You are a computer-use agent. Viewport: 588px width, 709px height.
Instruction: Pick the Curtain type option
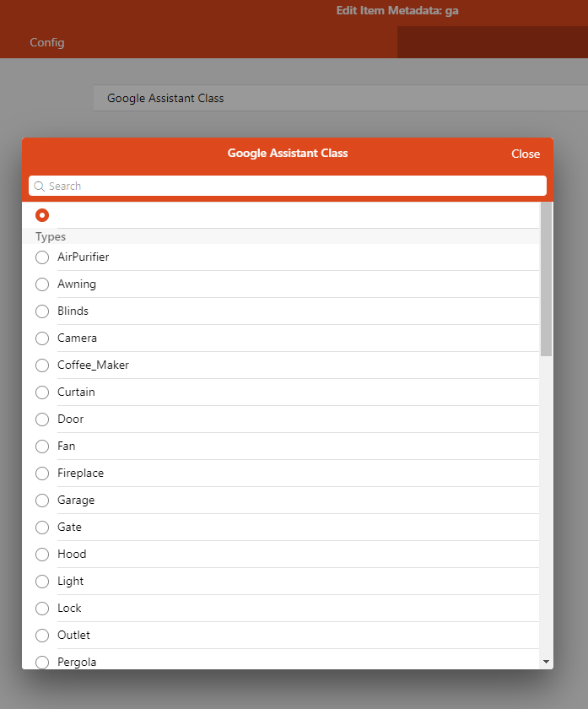pyautogui.click(x=42, y=392)
